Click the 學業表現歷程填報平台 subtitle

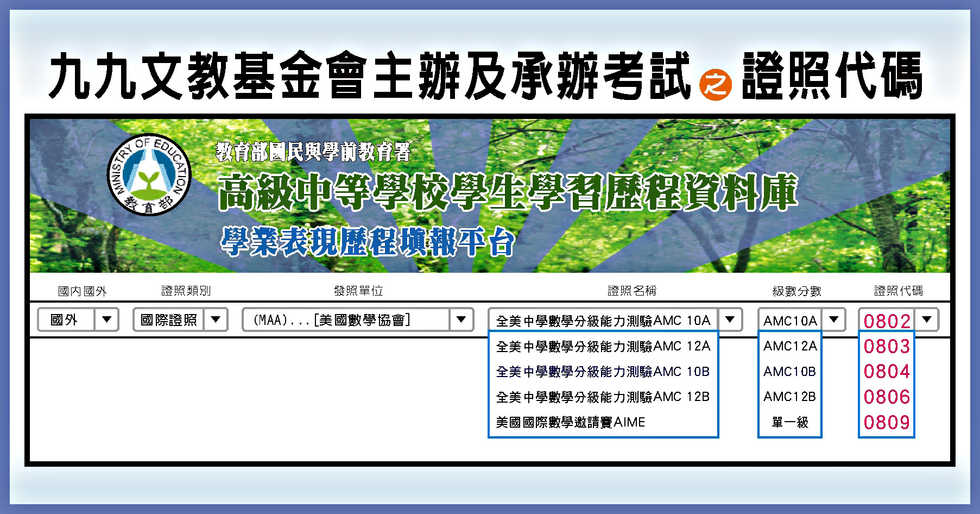click(x=368, y=242)
